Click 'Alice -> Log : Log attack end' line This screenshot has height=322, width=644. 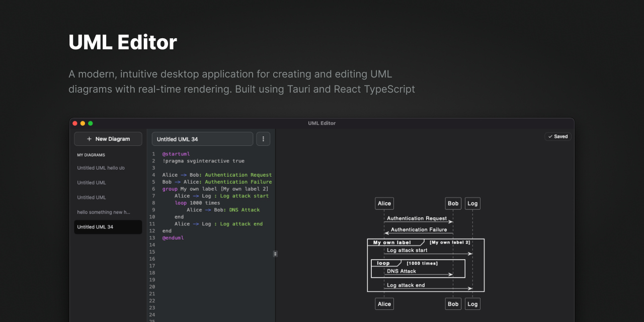click(218, 224)
